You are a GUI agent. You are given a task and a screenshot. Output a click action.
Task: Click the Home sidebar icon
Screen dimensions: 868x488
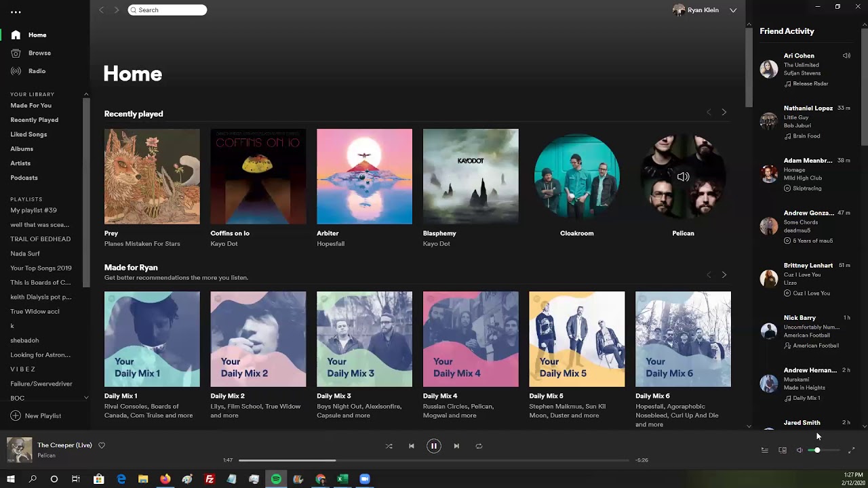coord(16,35)
